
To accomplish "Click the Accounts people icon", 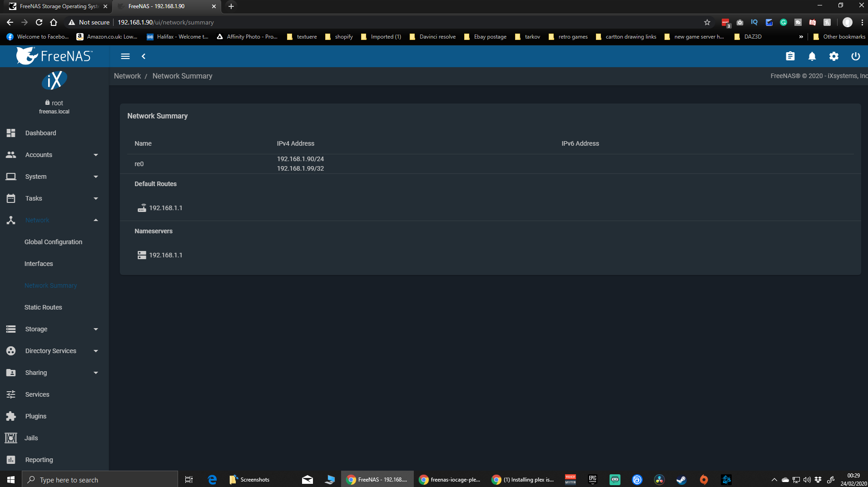I will coord(11,155).
